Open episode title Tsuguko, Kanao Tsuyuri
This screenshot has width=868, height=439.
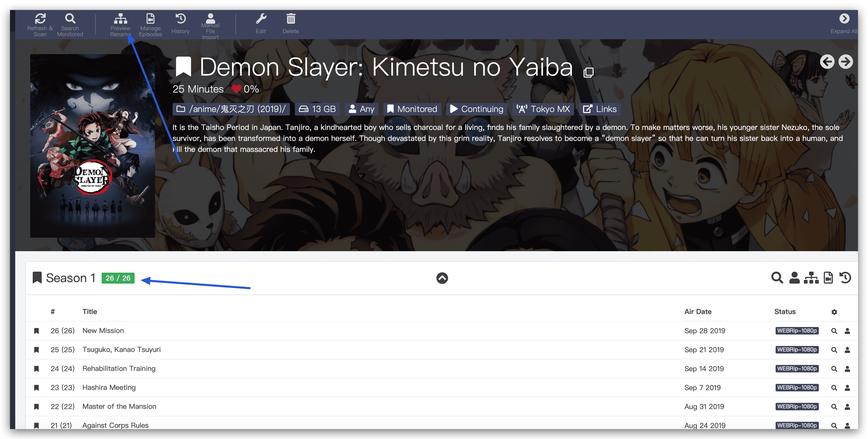(x=122, y=349)
